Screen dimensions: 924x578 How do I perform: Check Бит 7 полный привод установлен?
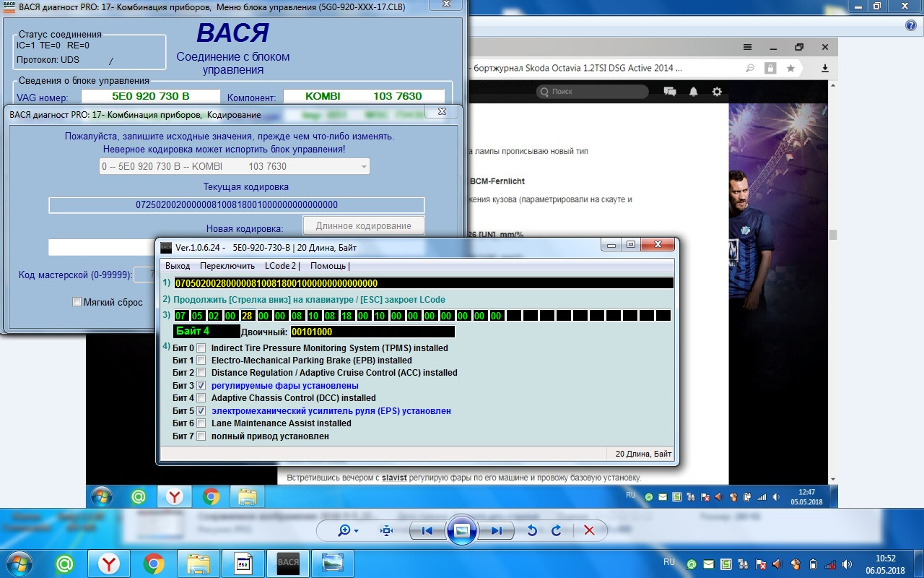[201, 436]
